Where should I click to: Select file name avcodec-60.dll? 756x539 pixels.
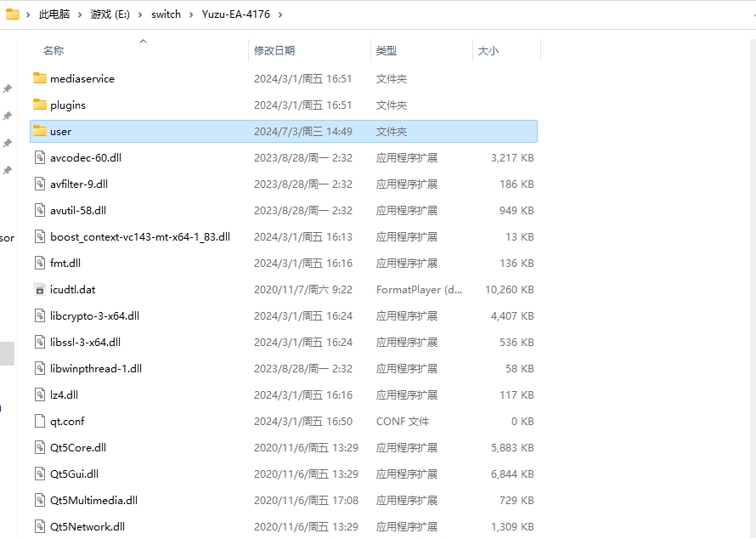click(x=86, y=157)
